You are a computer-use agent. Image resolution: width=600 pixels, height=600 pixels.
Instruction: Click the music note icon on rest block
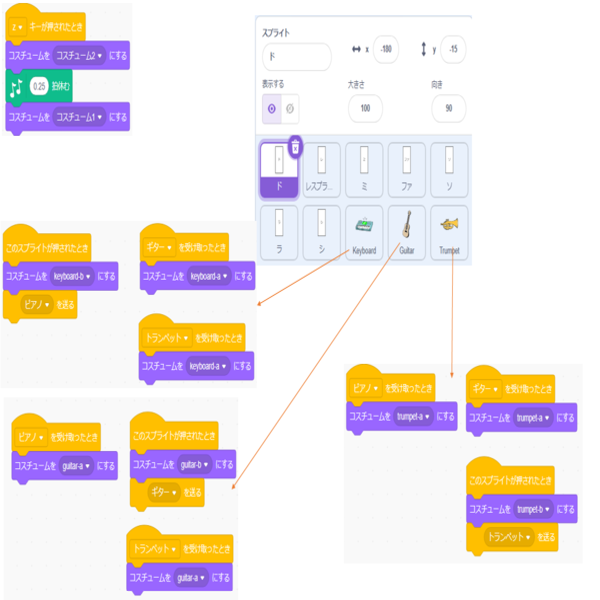pos(16,88)
